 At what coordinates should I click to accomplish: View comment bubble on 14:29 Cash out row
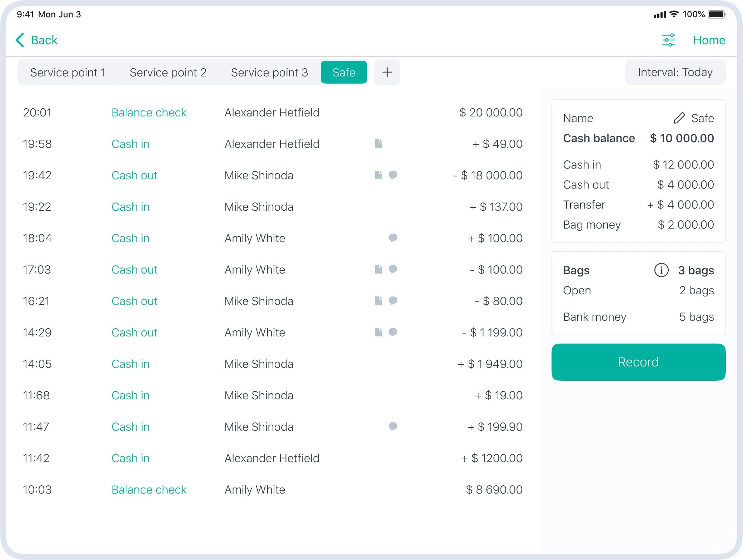[x=393, y=332]
